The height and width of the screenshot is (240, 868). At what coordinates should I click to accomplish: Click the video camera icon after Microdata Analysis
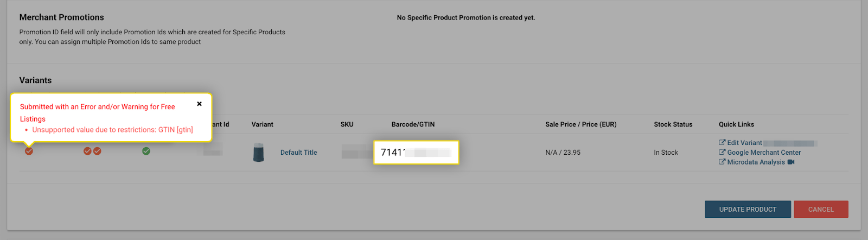point(791,162)
